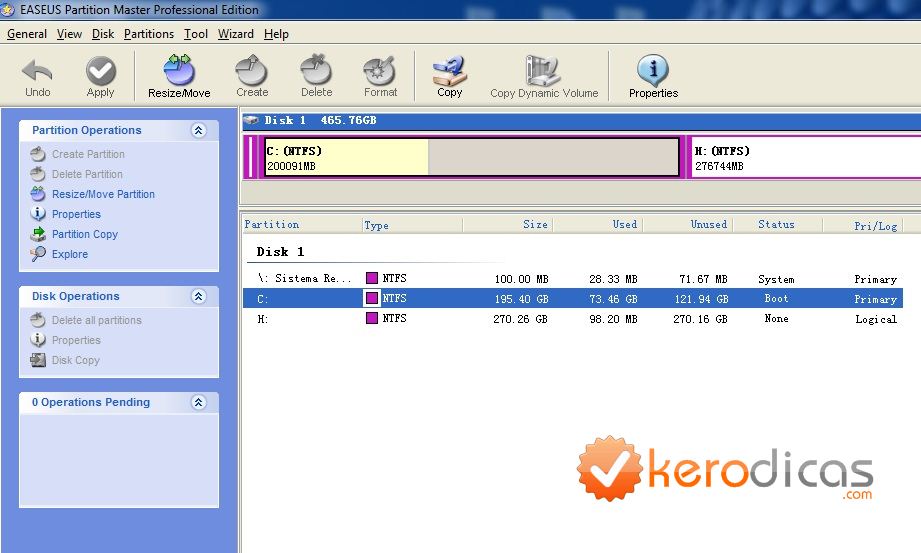
Task: Click Properties link under Partition Operations
Action: 76,214
